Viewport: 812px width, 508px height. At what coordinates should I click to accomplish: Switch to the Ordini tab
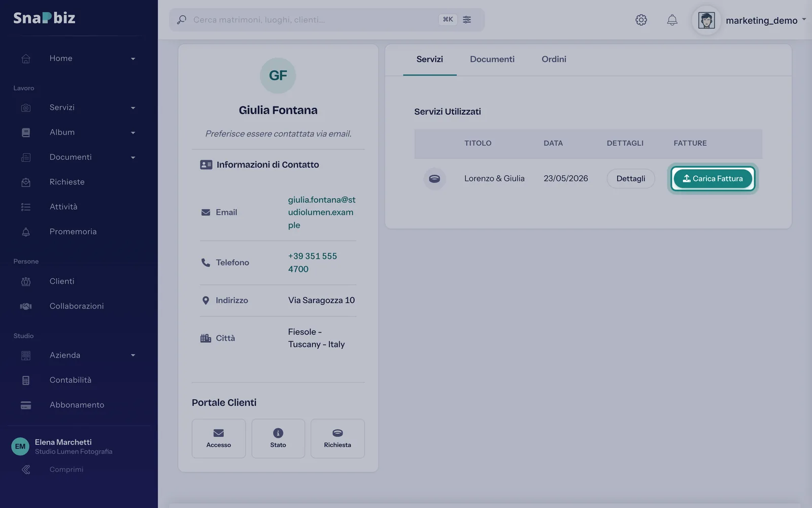click(x=554, y=59)
